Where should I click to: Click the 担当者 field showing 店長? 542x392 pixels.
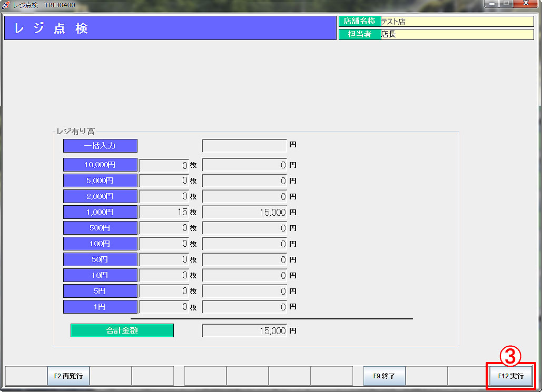click(457, 34)
